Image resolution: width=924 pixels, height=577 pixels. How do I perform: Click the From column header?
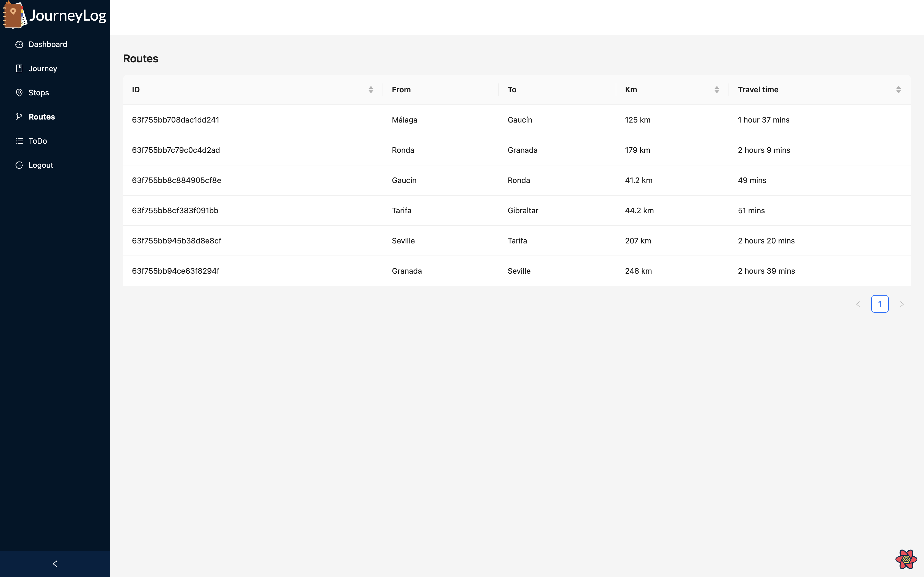(401, 90)
